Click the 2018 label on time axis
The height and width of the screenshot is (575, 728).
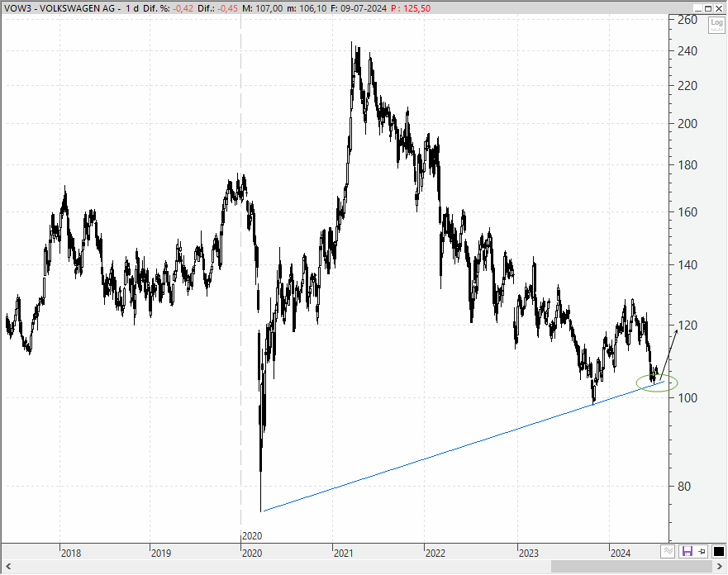click(x=71, y=554)
